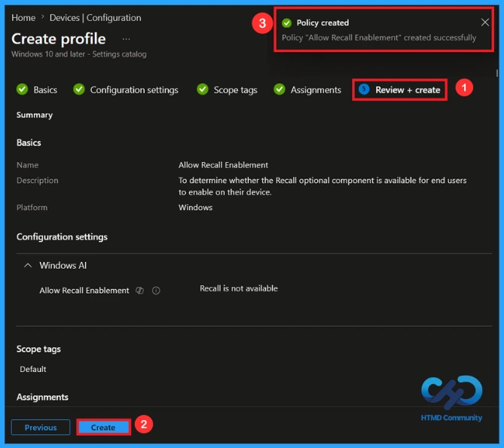The width and height of the screenshot is (504, 448).
Task: Click the Platform value 'Windows'
Action: coord(195,208)
